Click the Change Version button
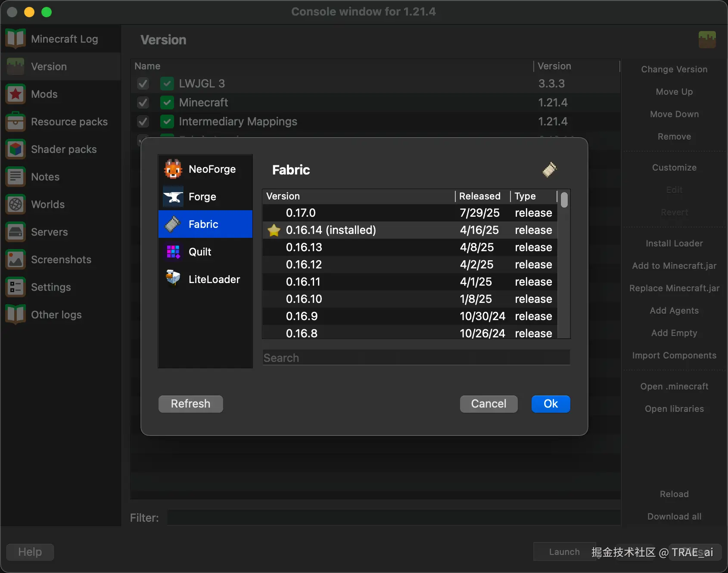 click(x=674, y=69)
